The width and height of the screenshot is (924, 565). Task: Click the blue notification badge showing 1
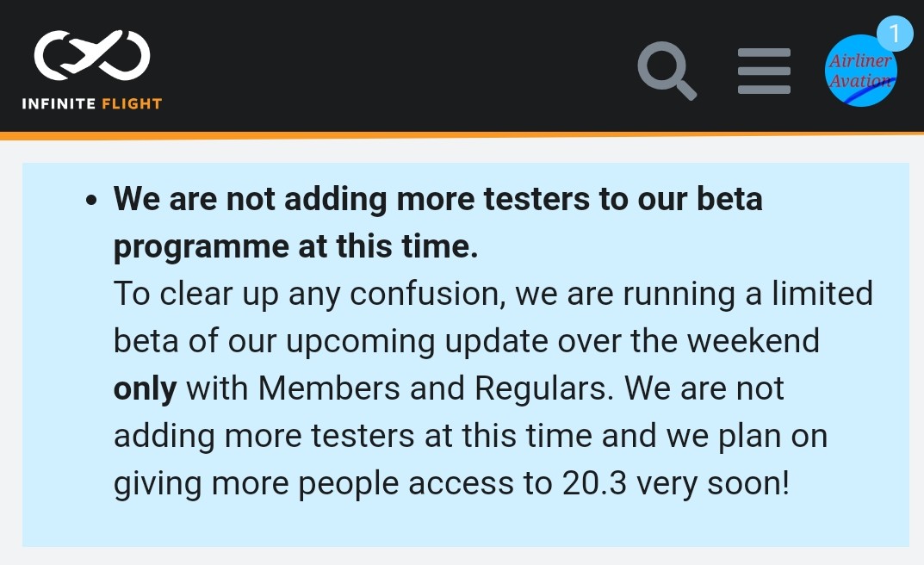895,34
